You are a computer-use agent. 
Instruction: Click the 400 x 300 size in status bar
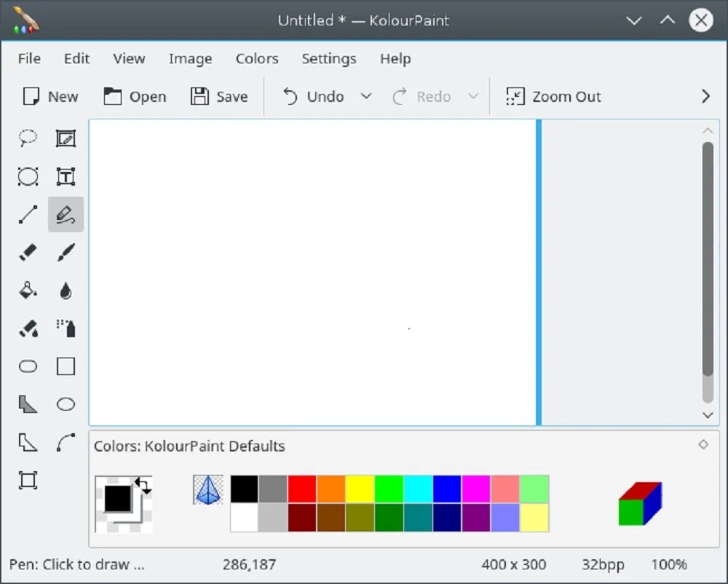tap(513, 564)
